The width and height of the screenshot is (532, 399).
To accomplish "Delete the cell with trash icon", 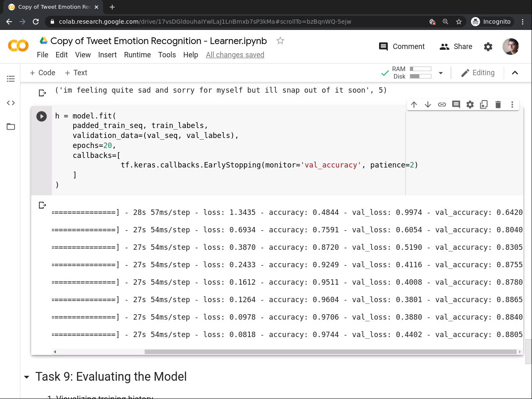I will 498,105.
